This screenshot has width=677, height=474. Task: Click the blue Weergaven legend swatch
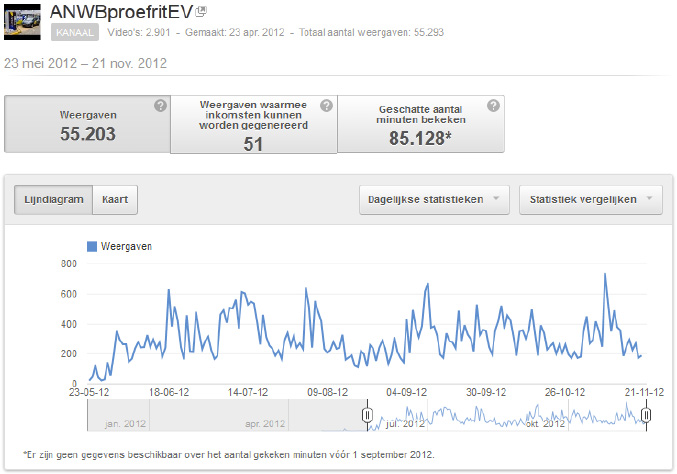coord(92,246)
